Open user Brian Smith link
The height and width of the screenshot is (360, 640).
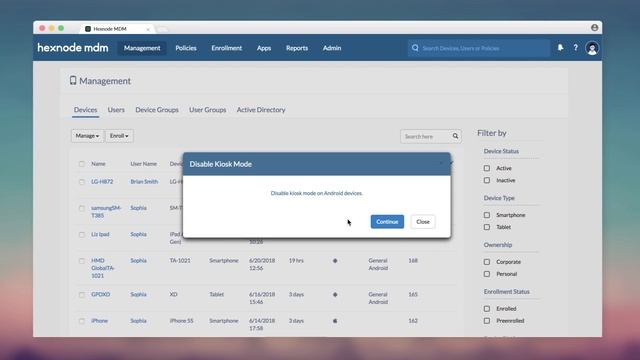click(x=144, y=182)
